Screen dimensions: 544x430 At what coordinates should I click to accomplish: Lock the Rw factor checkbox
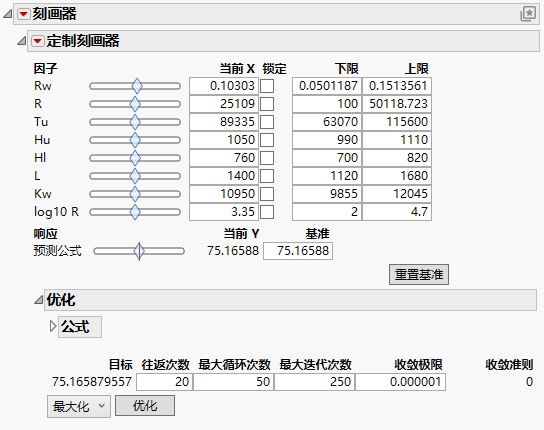(267, 86)
